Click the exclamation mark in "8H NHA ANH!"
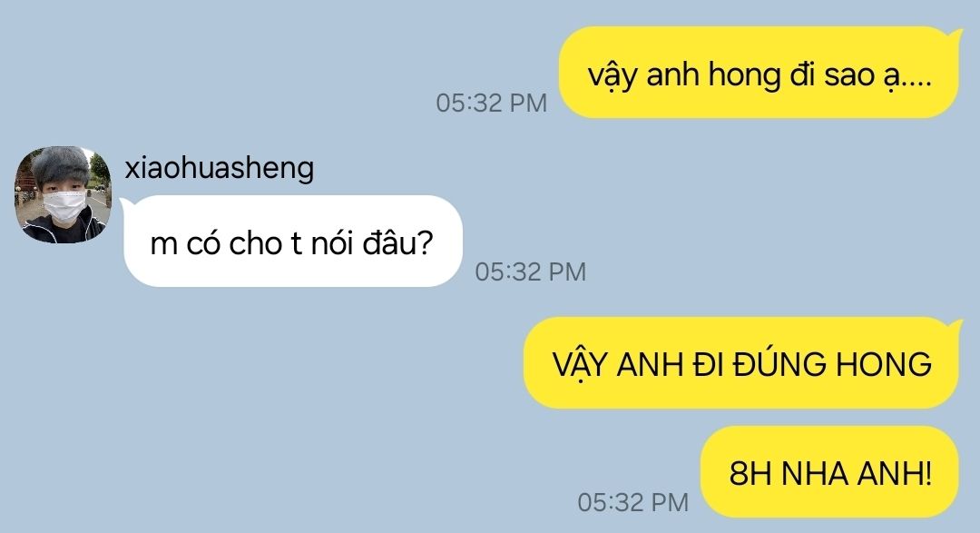980x533 pixels. pos(927,473)
